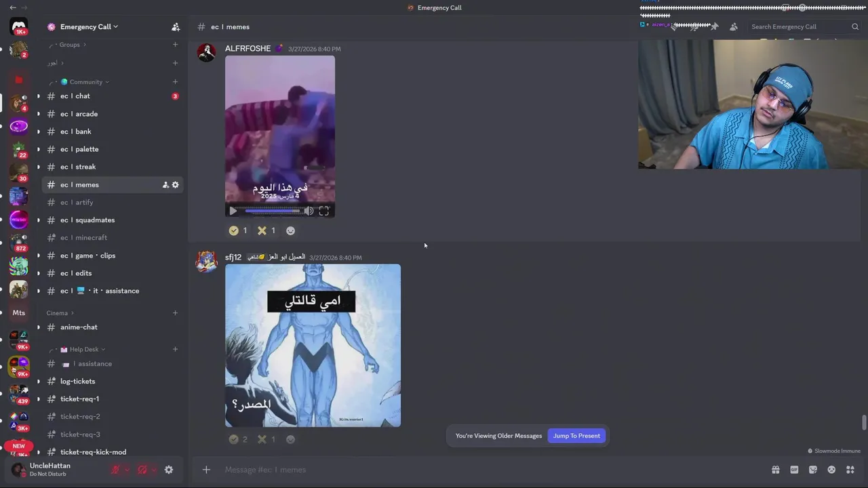The width and height of the screenshot is (868, 488).
Task: Open ec | palette channel
Action: (x=113, y=149)
